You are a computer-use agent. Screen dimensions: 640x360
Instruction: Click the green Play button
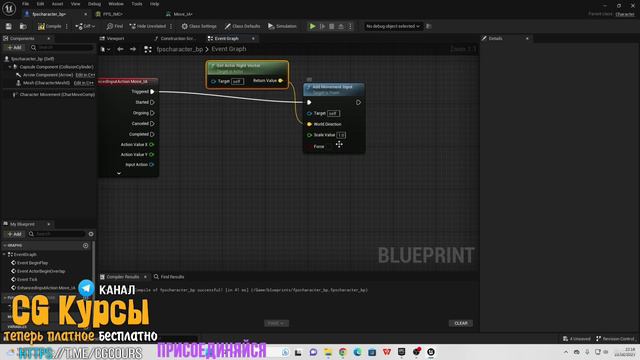[312, 26]
